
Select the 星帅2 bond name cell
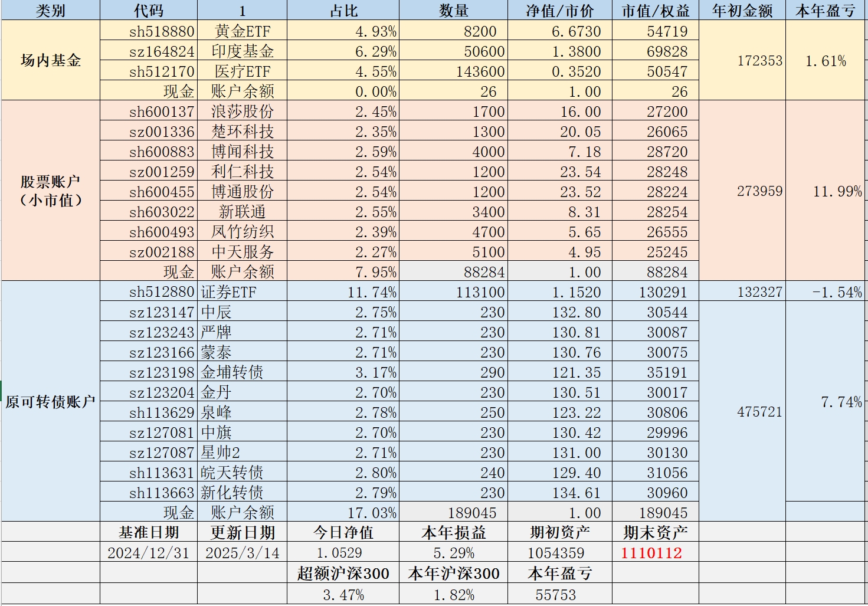click(243, 453)
